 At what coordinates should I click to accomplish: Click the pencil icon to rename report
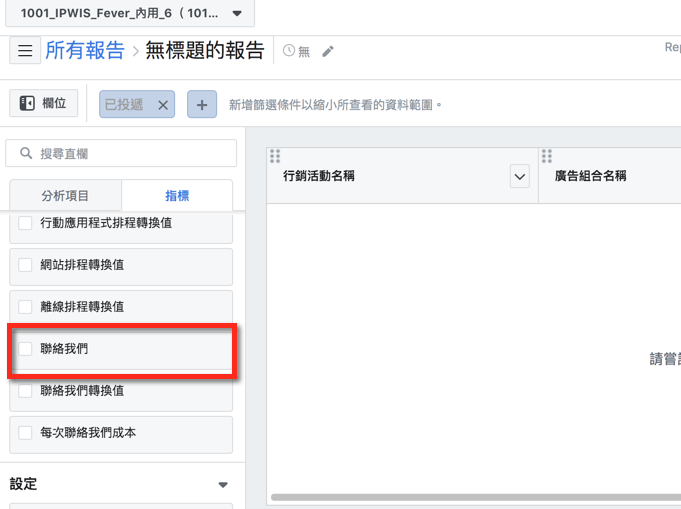(x=328, y=51)
